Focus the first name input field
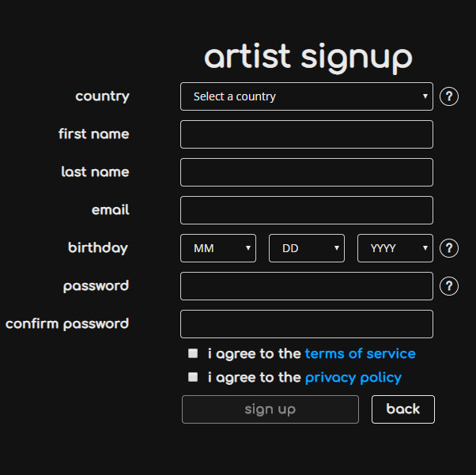This screenshot has width=476, height=475. 306,134
